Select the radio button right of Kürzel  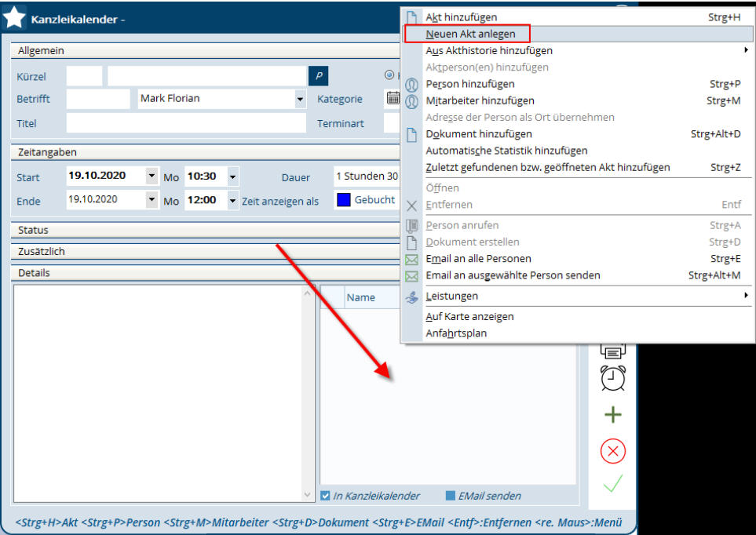point(389,75)
